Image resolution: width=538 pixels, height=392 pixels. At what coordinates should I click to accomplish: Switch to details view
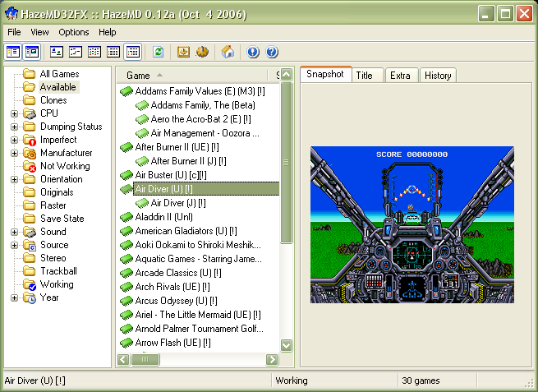[113, 52]
